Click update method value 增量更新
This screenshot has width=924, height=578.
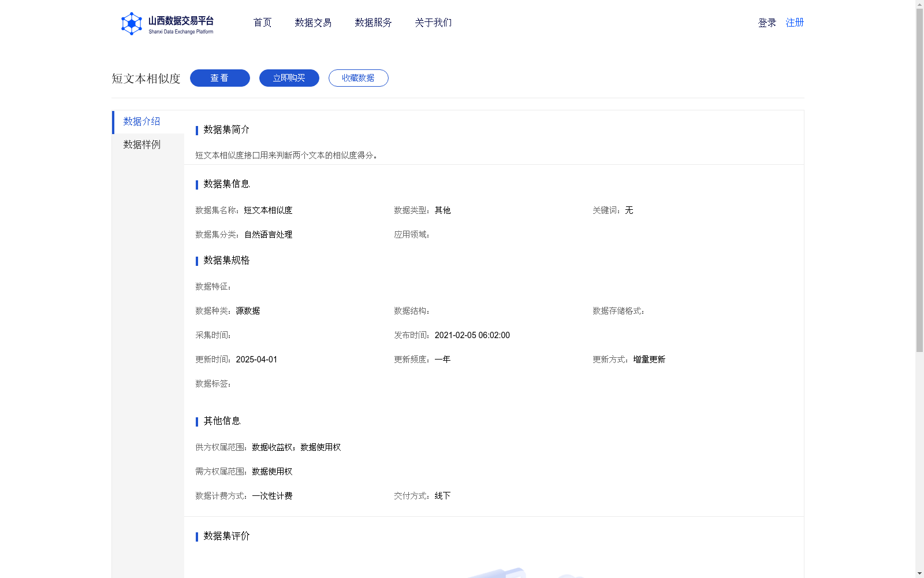tap(649, 360)
